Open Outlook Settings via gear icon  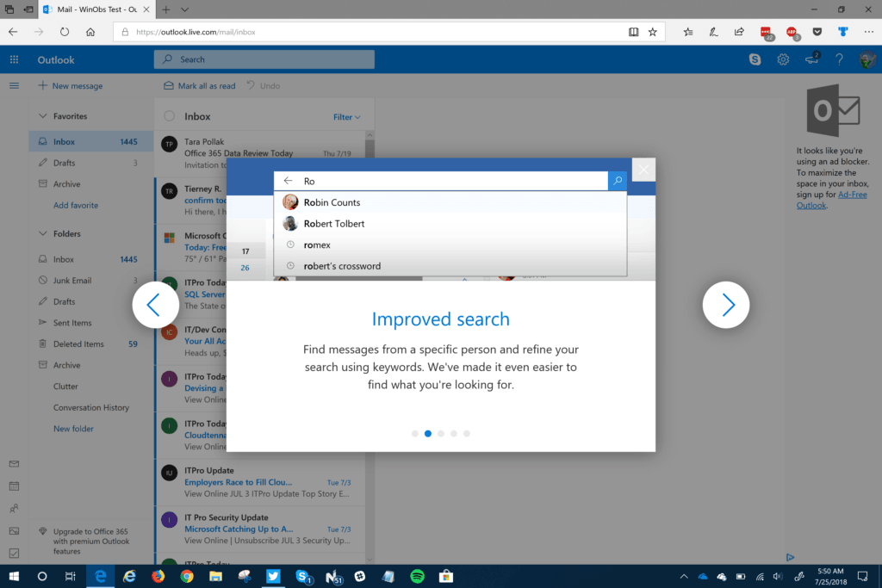pos(782,59)
